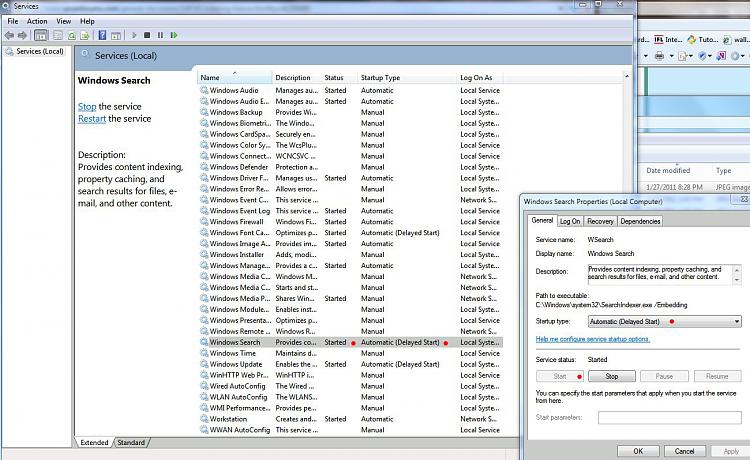The height and width of the screenshot is (460, 750).
Task: Select the WinHTTP Web Pr... service row
Action: coord(350,375)
